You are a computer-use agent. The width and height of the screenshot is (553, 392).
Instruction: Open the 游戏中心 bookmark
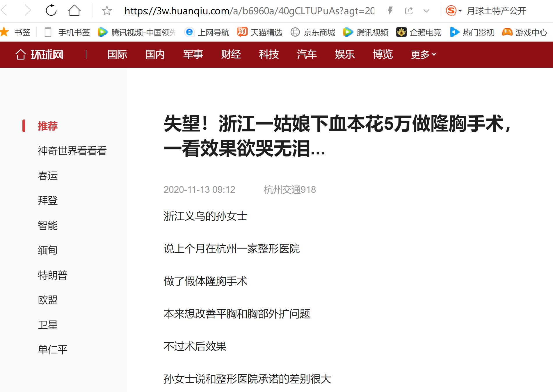[x=524, y=32]
